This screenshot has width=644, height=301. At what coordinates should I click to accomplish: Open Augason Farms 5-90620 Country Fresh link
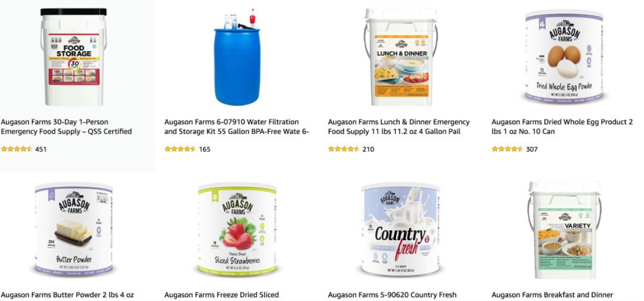pyautogui.click(x=392, y=295)
